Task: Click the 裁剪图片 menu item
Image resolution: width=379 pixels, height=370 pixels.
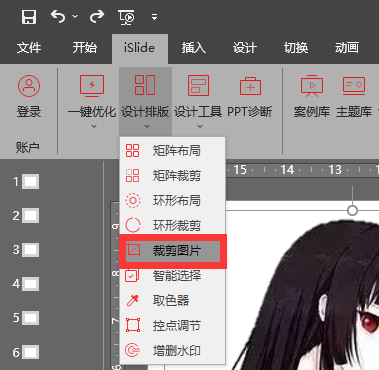Action: pyautogui.click(x=173, y=251)
